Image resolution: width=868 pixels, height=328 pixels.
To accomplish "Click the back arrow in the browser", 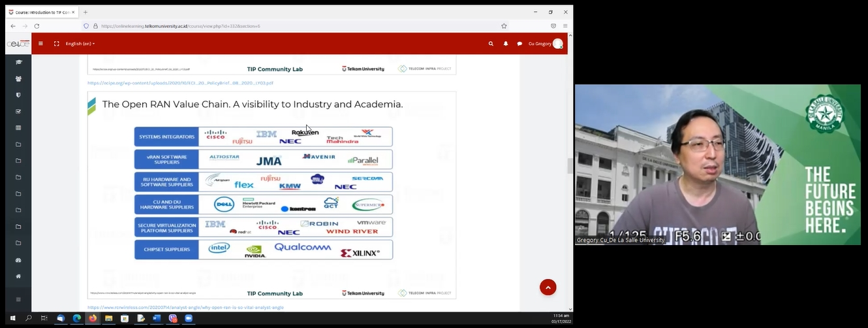I will click(13, 26).
